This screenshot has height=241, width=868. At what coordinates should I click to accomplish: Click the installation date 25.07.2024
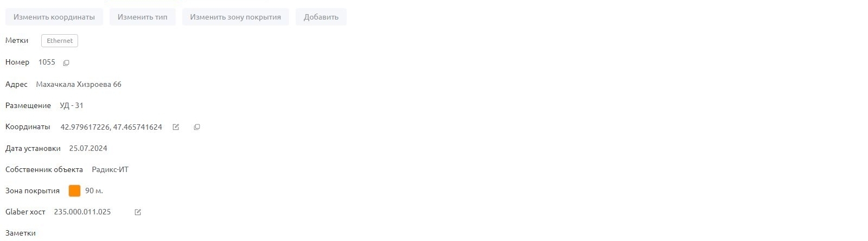coord(88,148)
